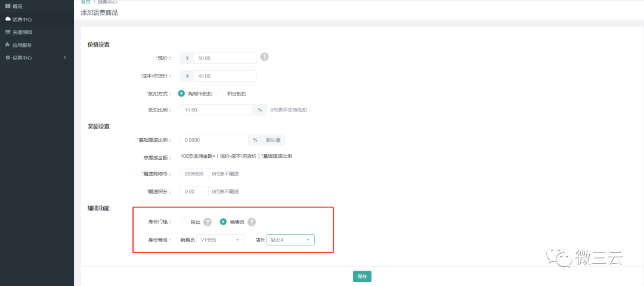Click the 成本/供货价 input field
Viewport: 644px width, 286px height.
click(x=225, y=76)
